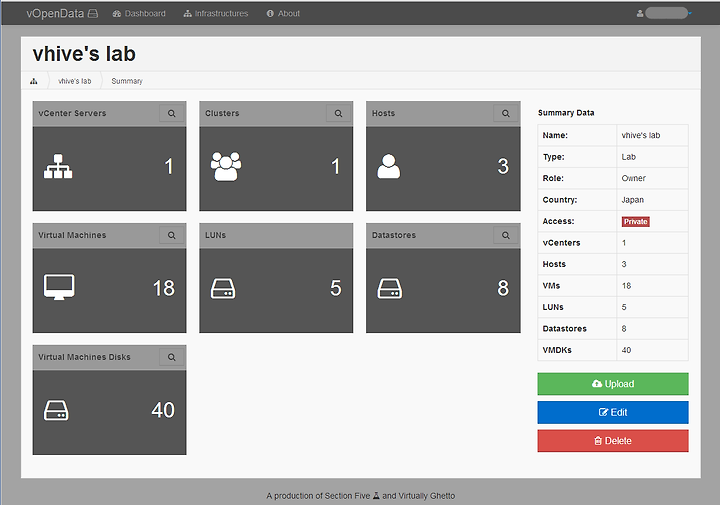Click the Virtual Machines count 18
The width and height of the screenshot is (720, 505).
tap(163, 288)
